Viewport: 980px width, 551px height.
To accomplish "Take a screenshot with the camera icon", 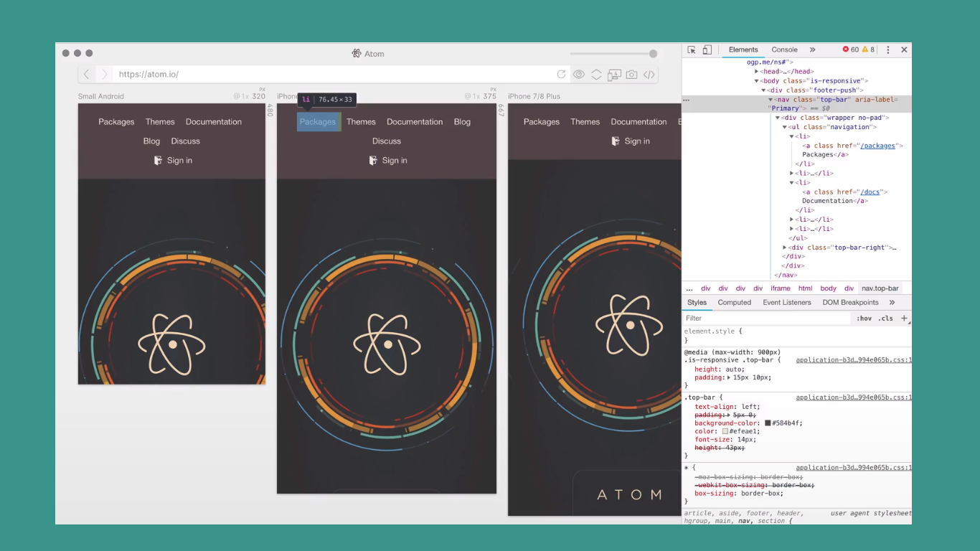I will pyautogui.click(x=631, y=75).
